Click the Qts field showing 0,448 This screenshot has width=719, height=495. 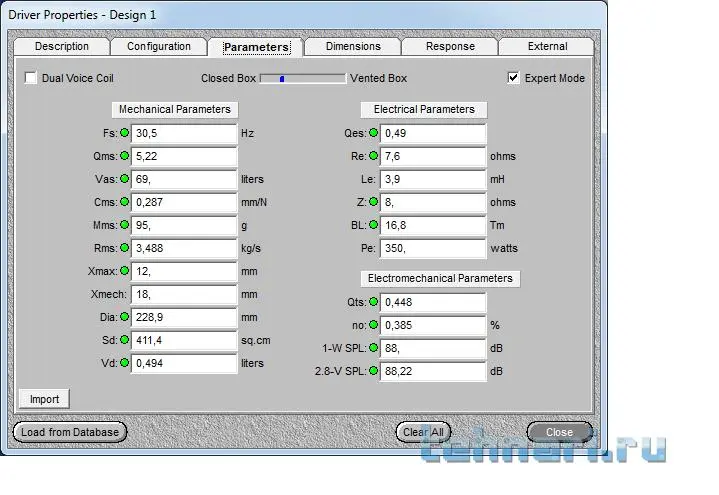pos(433,302)
